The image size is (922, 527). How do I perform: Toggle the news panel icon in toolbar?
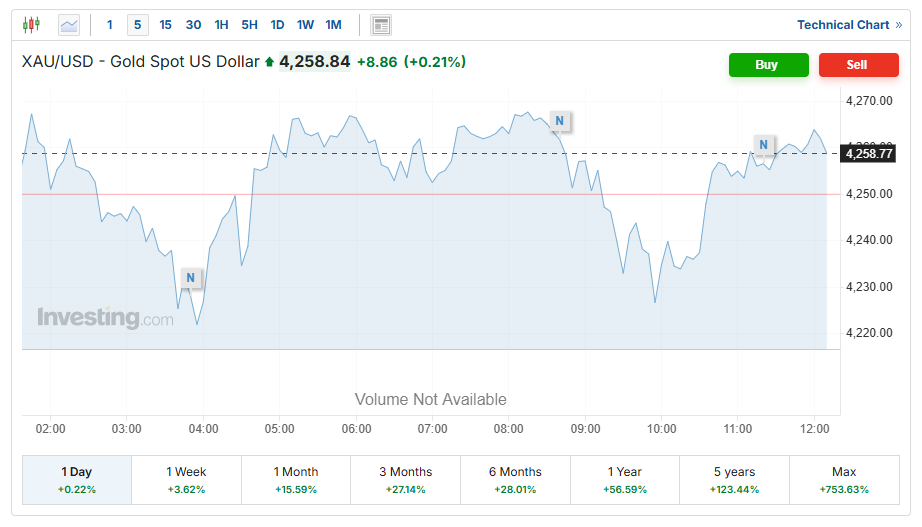click(x=381, y=25)
